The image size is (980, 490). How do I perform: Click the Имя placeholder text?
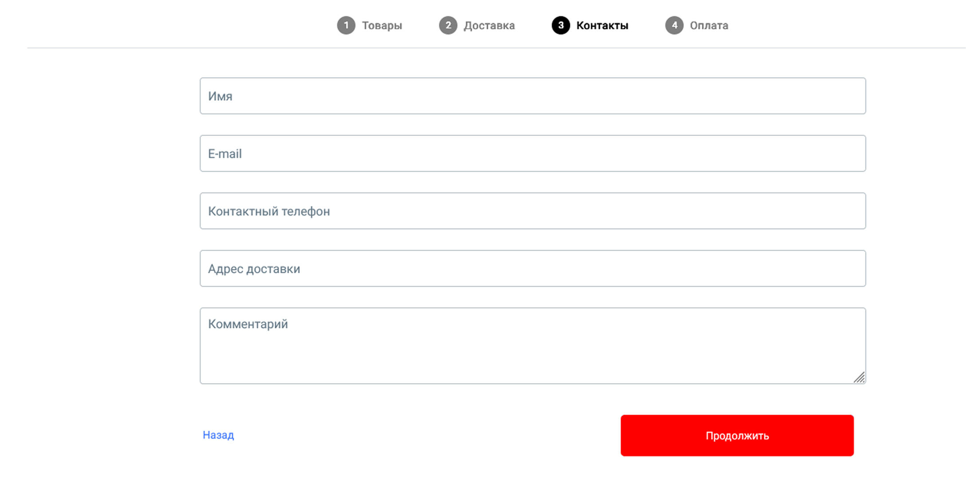tap(220, 96)
